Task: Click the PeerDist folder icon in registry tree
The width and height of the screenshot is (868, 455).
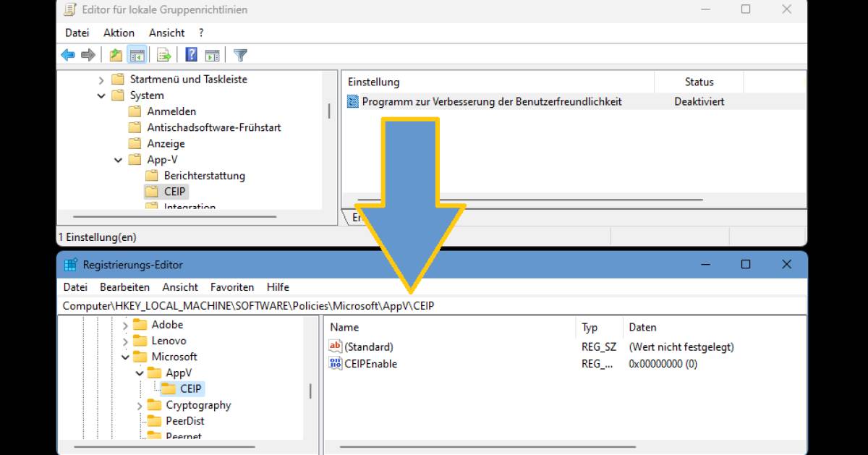Action: click(x=154, y=421)
